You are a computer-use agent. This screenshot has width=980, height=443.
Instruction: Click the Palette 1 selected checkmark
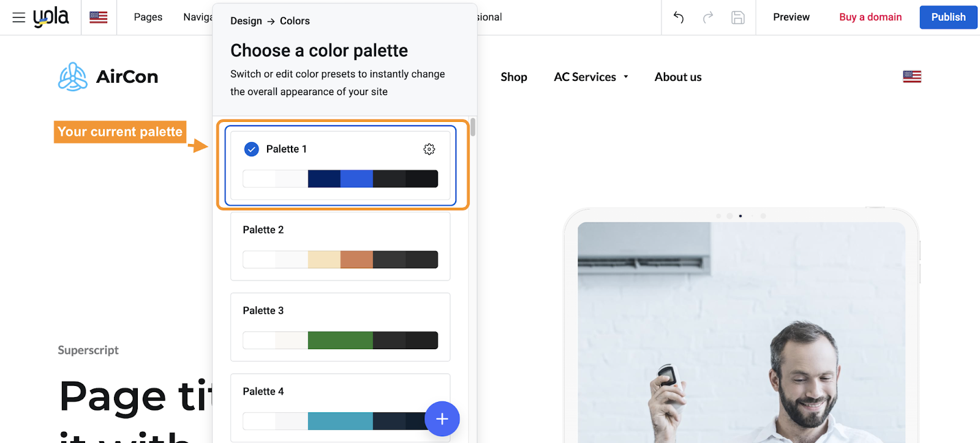point(252,149)
